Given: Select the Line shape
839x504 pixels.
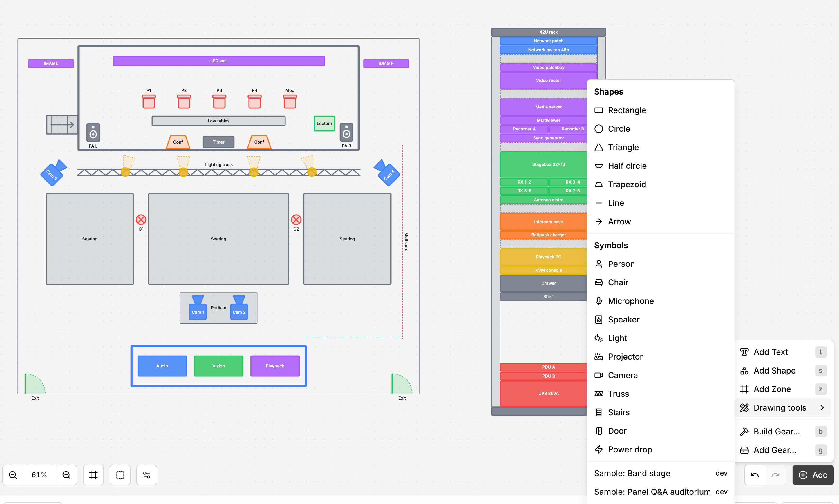Looking at the screenshot, I should [x=661, y=203].
